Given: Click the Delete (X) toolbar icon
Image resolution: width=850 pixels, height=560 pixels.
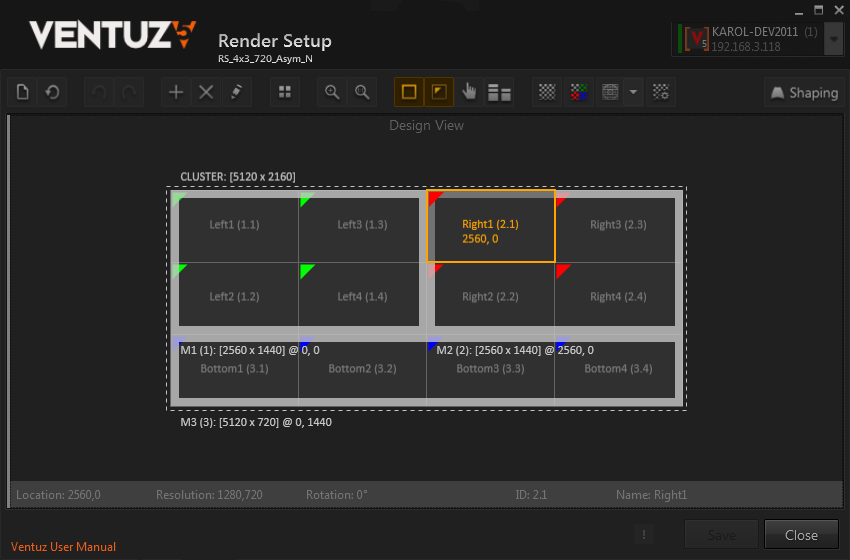Looking at the screenshot, I should pos(206,92).
